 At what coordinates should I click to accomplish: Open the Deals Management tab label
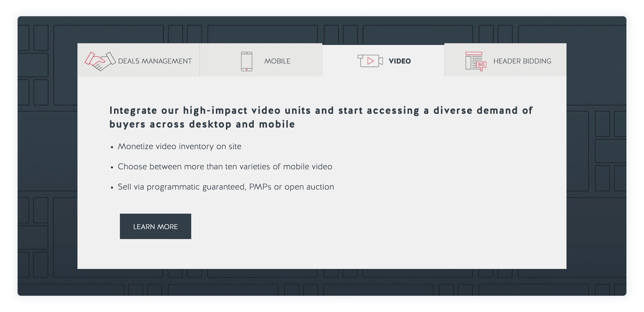coord(155,61)
